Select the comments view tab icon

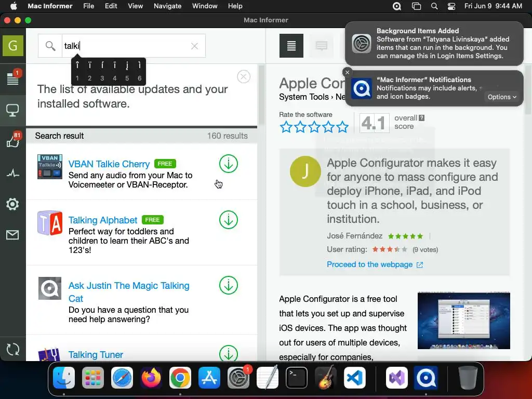321,46
